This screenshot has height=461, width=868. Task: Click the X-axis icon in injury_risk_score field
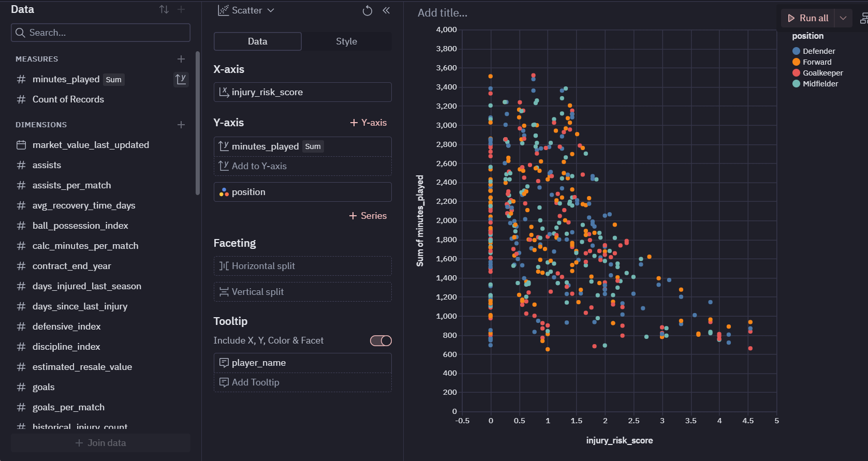click(224, 92)
